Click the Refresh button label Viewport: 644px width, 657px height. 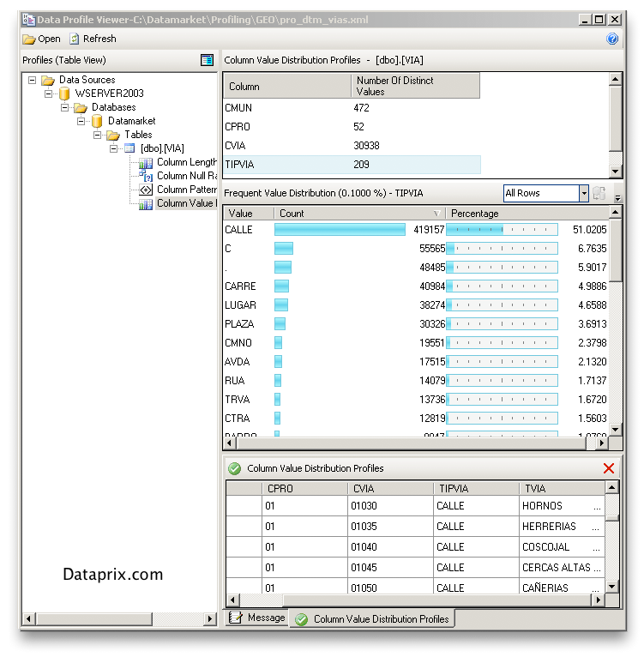pyautogui.click(x=99, y=39)
